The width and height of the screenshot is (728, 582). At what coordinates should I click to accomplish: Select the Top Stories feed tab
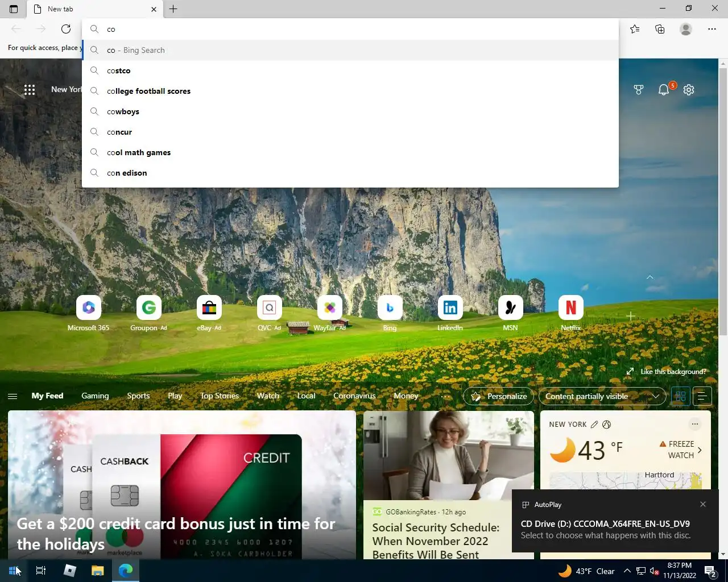pos(220,396)
